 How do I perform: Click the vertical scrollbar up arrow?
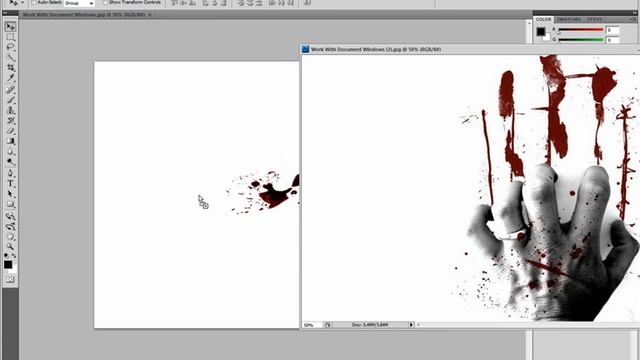click(529, 23)
